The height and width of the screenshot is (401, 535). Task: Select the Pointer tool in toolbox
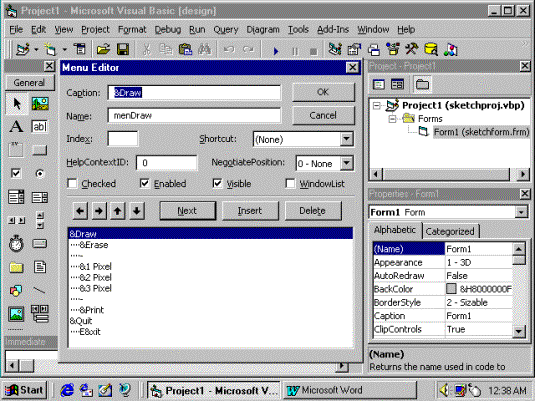16,103
